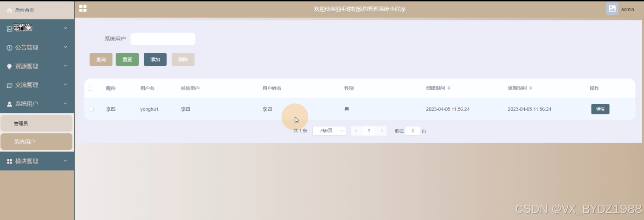Click the 共 1 条 total count text

pos(300,131)
